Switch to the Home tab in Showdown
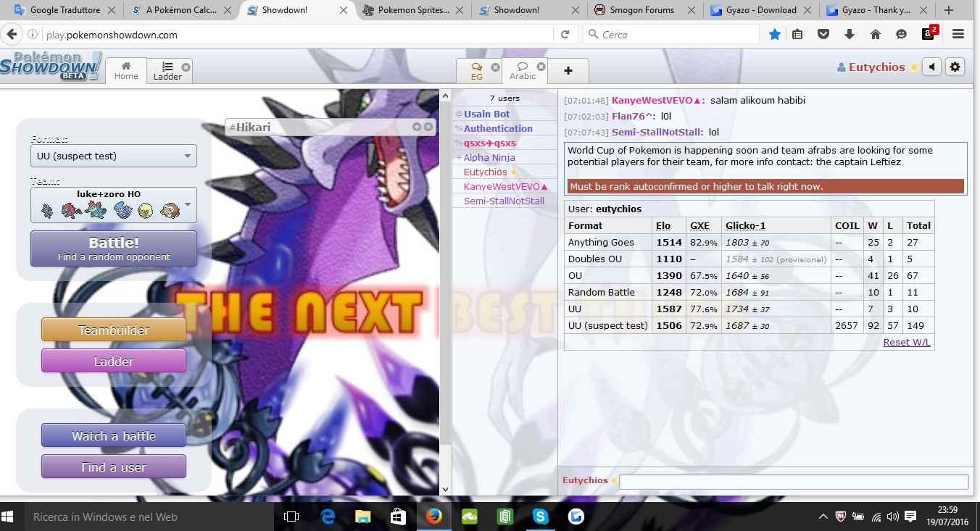This screenshot has height=531, width=980. [126, 70]
